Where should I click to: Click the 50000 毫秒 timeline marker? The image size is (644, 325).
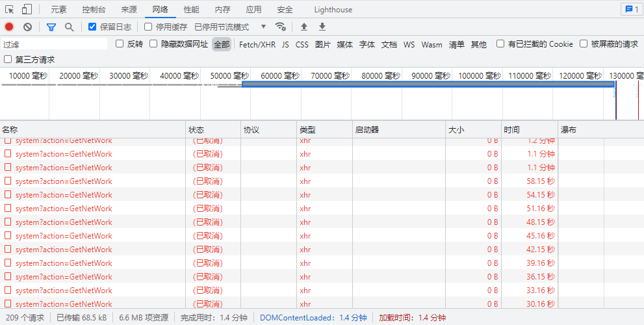pos(229,75)
